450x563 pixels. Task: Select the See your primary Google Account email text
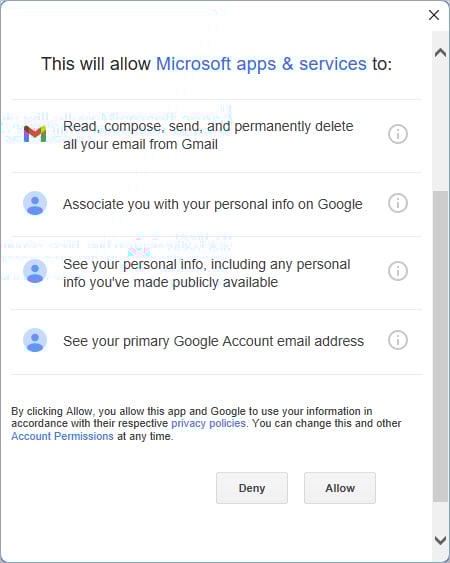213,341
